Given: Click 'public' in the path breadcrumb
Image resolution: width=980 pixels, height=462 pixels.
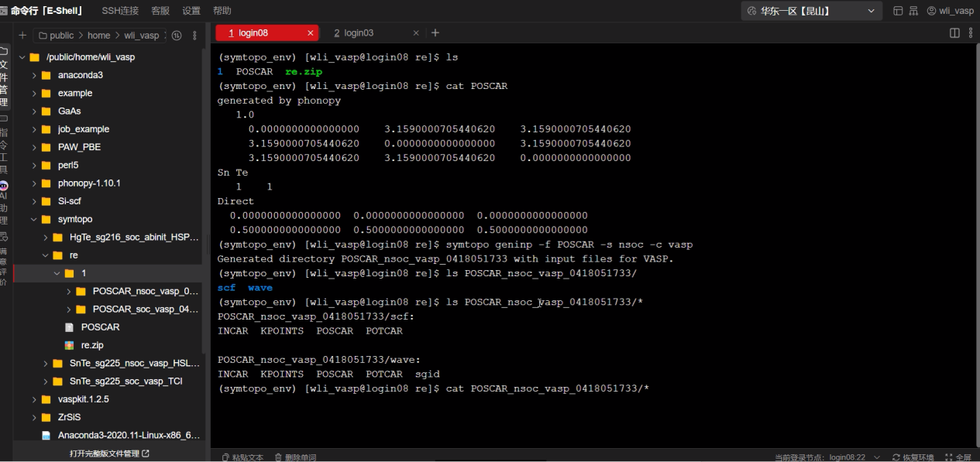Looking at the screenshot, I should click(62, 36).
